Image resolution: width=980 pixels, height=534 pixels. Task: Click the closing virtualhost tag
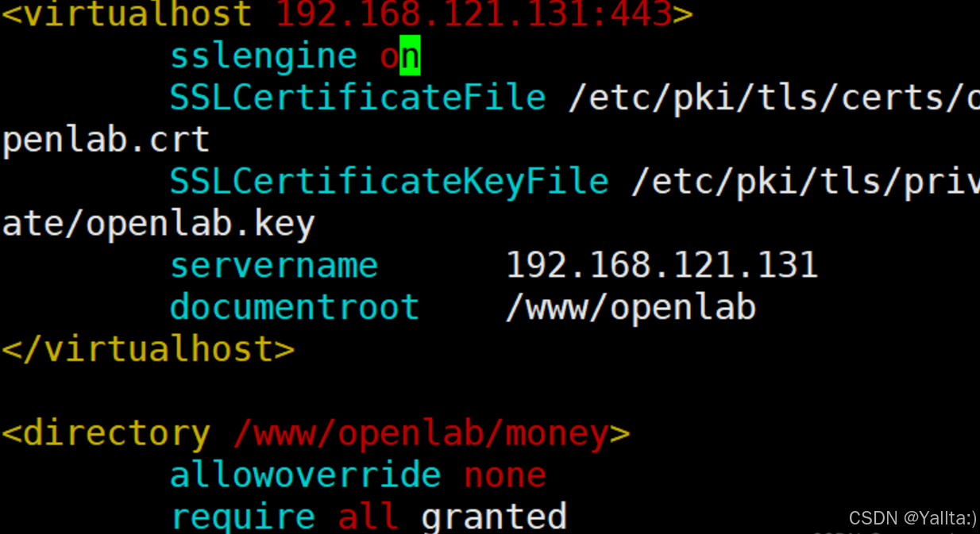(147, 348)
